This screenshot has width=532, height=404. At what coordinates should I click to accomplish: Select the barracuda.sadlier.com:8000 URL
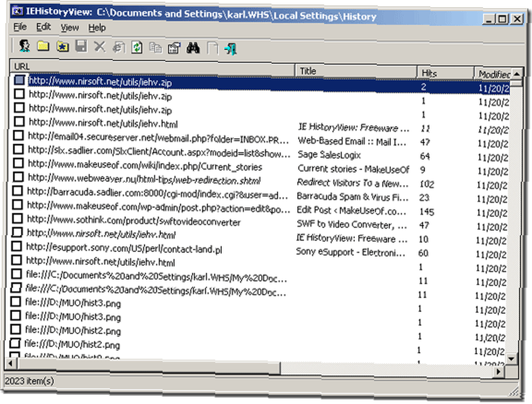pyautogui.click(x=157, y=193)
